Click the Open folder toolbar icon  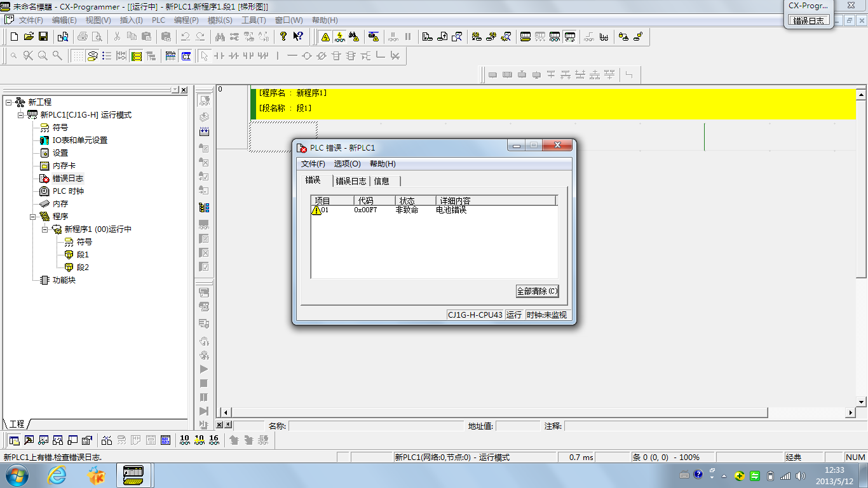pyautogui.click(x=29, y=37)
